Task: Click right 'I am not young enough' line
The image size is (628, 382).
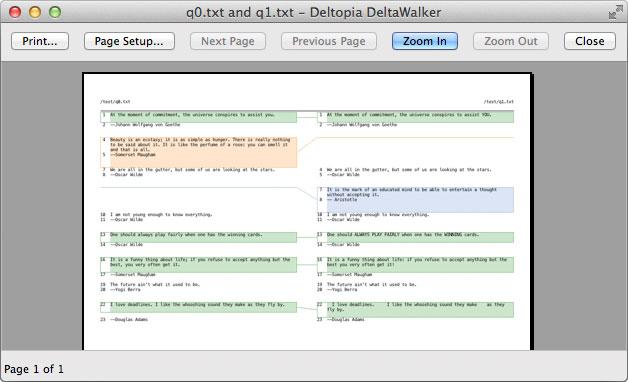Action: (378, 215)
